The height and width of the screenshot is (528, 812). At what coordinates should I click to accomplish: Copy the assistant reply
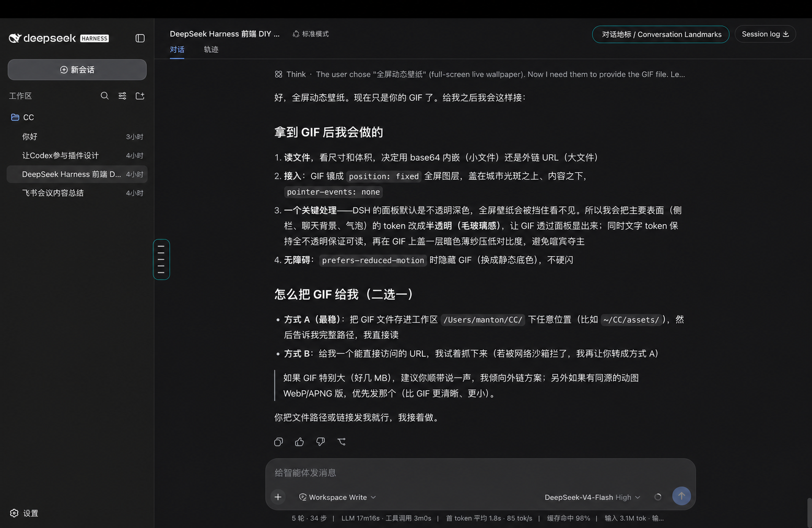tap(278, 442)
